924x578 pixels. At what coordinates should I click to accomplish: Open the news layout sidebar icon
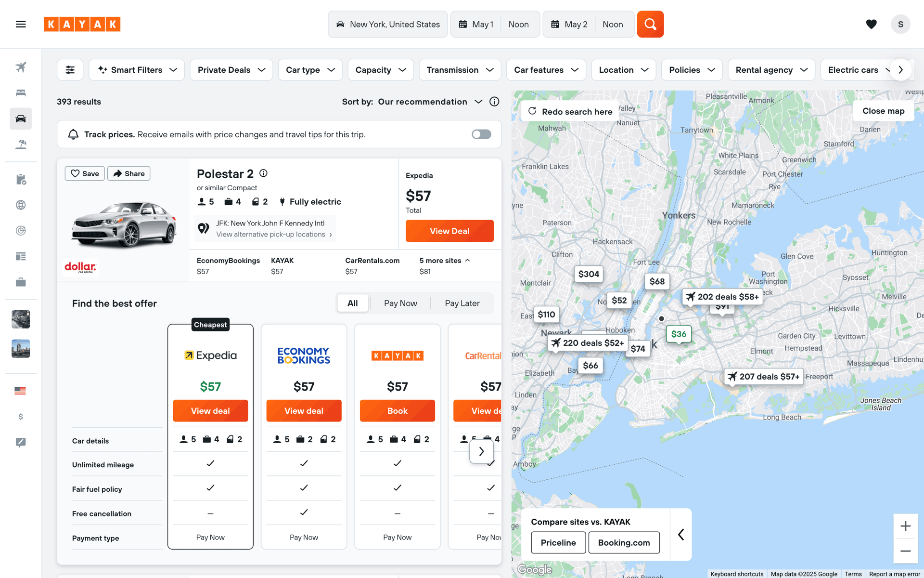[21, 256]
